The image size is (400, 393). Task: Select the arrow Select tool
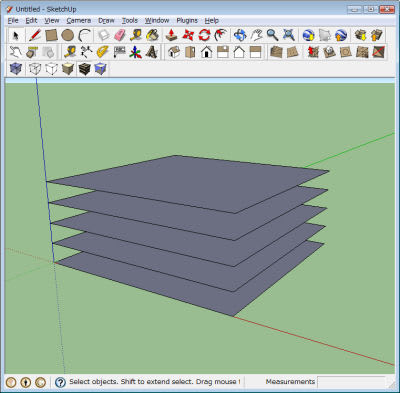(x=16, y=35)
